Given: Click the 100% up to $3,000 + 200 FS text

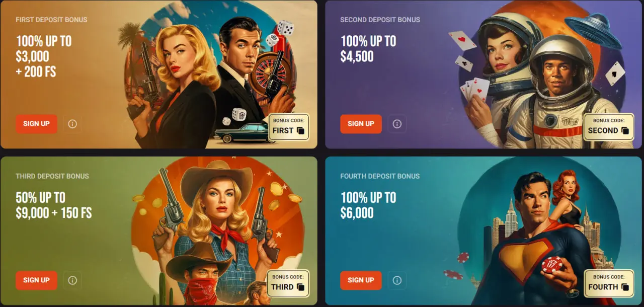Looking at the screenshot, I should (44, 56).
